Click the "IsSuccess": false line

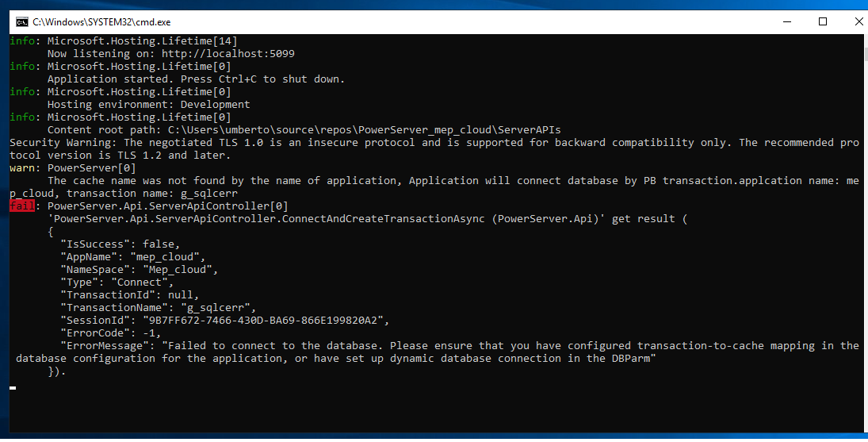pos(120,244)
